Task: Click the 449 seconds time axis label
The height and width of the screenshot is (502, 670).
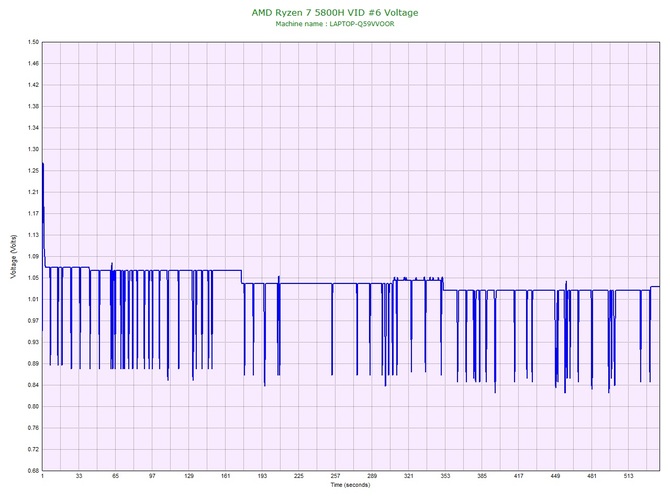Action: [x=555, y=476]
